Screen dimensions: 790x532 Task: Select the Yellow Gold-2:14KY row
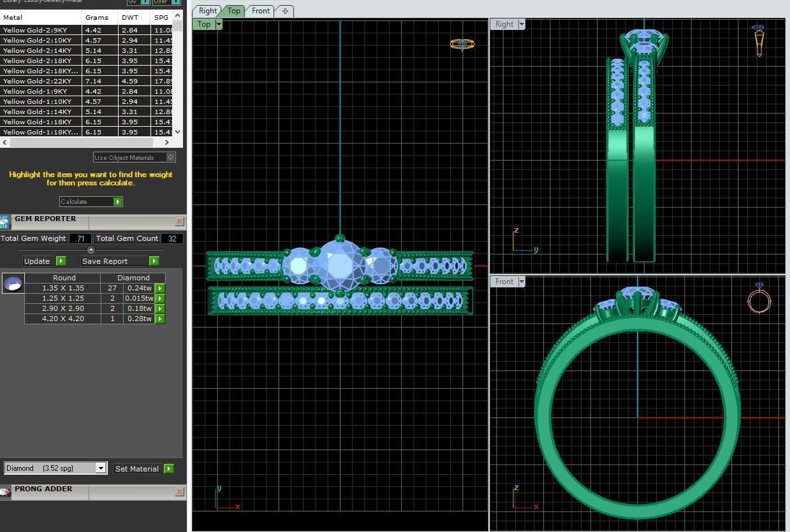pyautogui.click(x=87, y=50)
